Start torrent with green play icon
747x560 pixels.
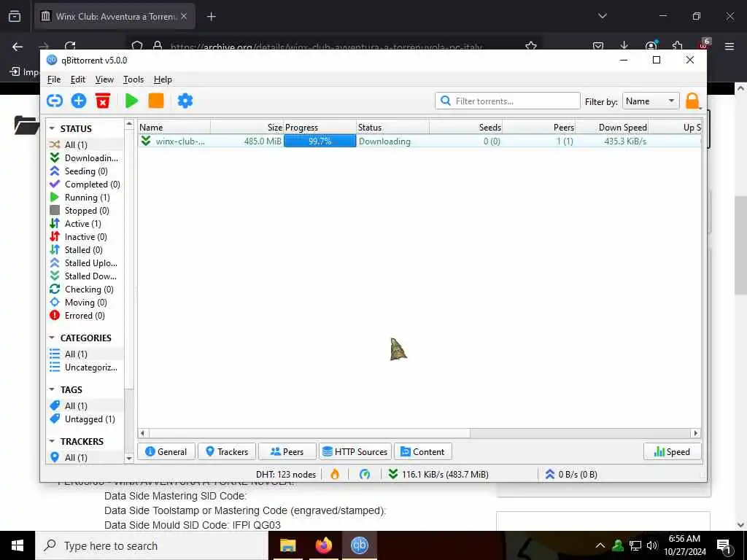click(x=131, y=101)
